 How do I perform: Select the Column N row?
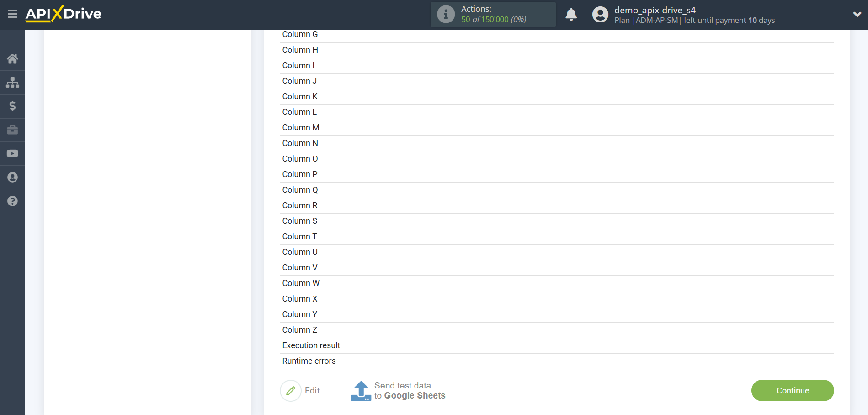point(557,143)
